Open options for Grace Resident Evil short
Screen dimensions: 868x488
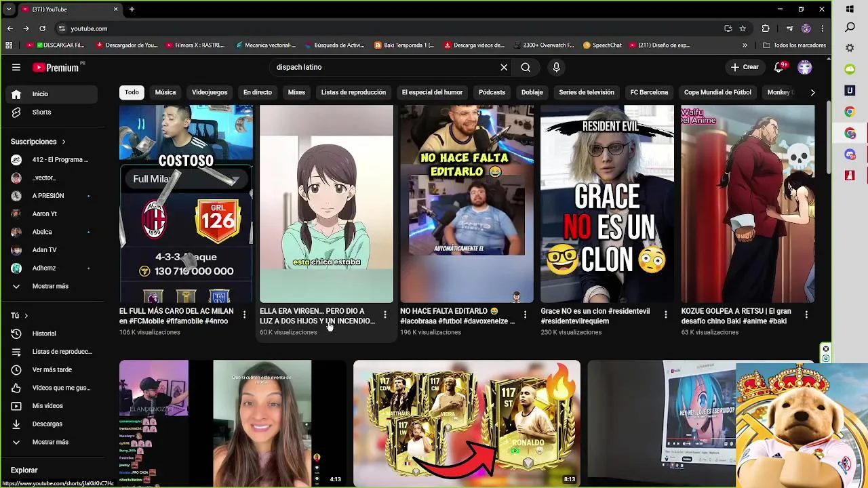click(665, 314)
